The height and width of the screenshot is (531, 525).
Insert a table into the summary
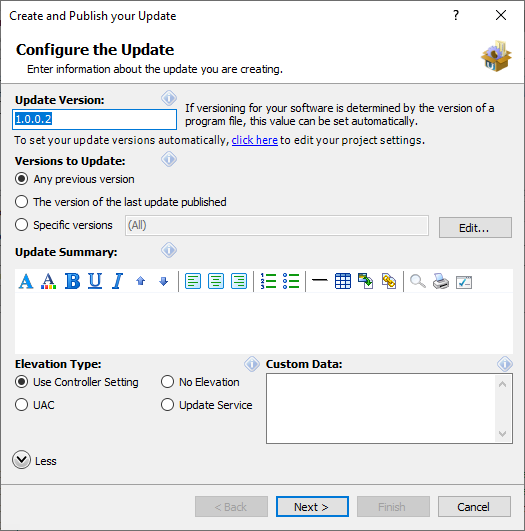tap(342, 281)
